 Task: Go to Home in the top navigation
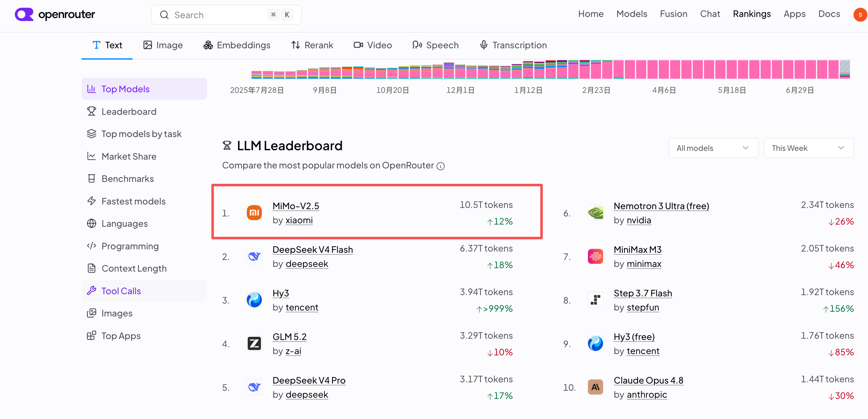(x=591, y=14)
